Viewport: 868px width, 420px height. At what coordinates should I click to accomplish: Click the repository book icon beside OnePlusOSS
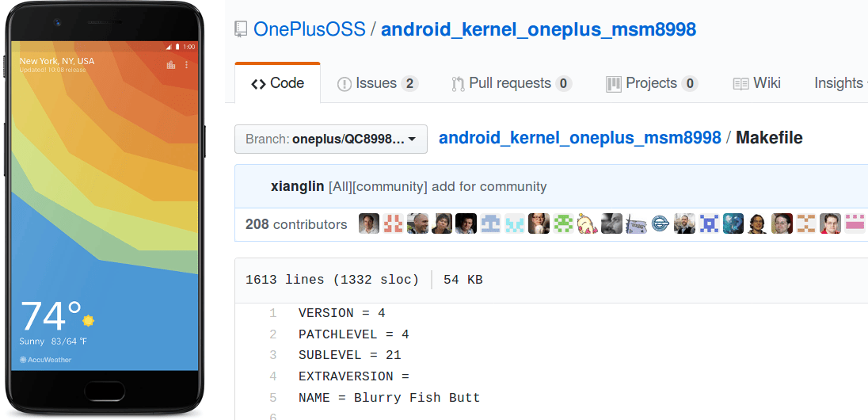pyautogui.click(x=241, y=29)
